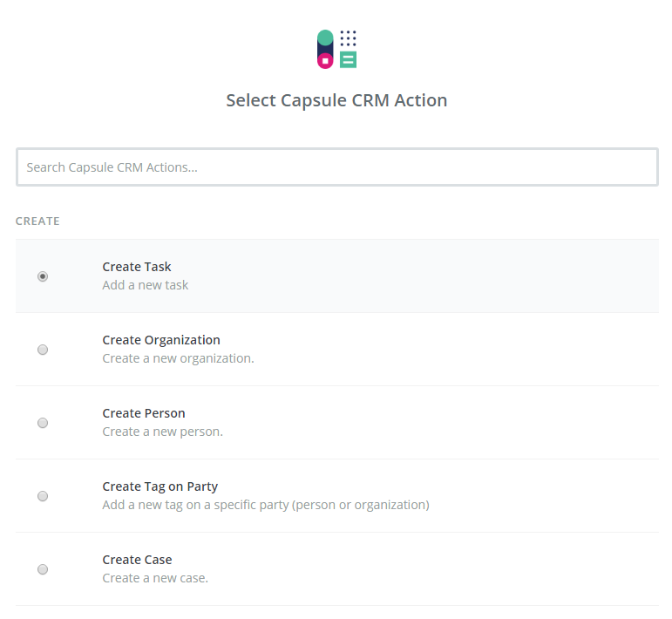Click the Create Organization title
The height and width of the screenshot is (619, 672).
pyautogui.click(x=161, y=340)
